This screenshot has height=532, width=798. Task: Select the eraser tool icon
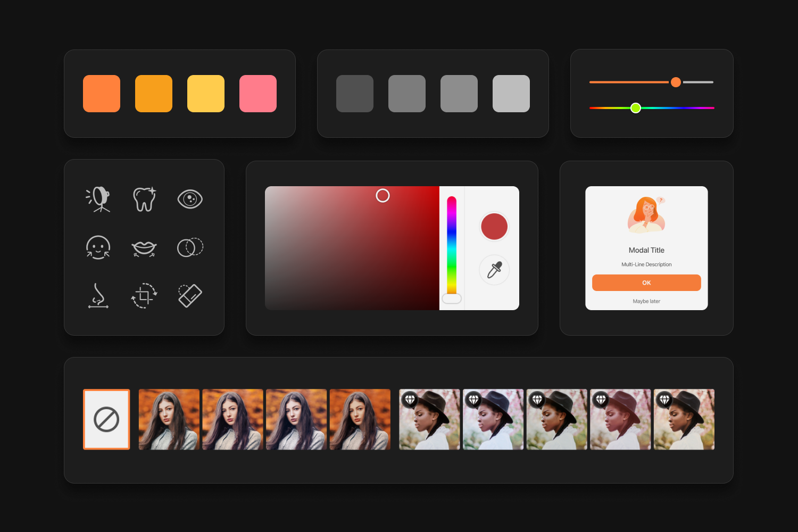coord(190,296)
